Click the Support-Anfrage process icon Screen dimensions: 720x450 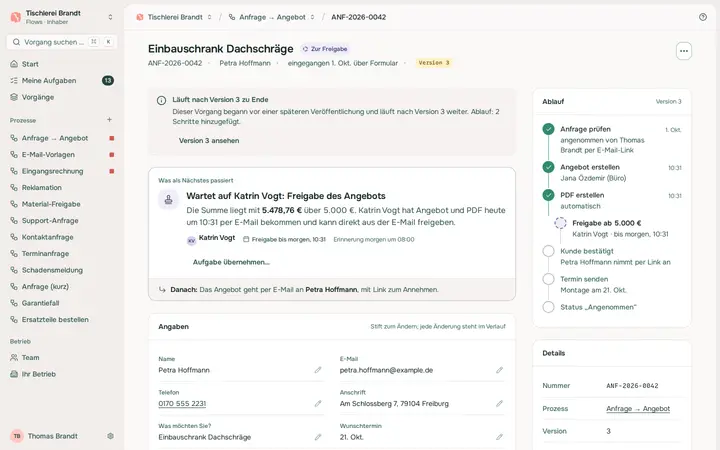pos(14,220)
